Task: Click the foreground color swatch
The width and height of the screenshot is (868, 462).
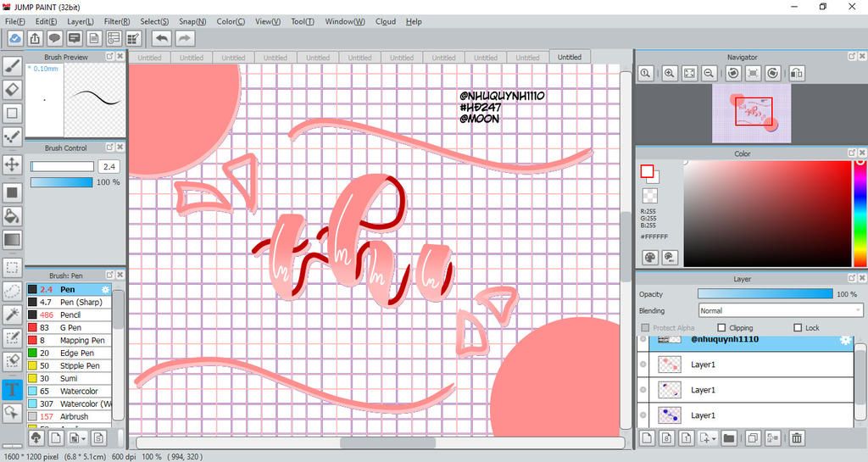Action: click(x=647, y=171)
